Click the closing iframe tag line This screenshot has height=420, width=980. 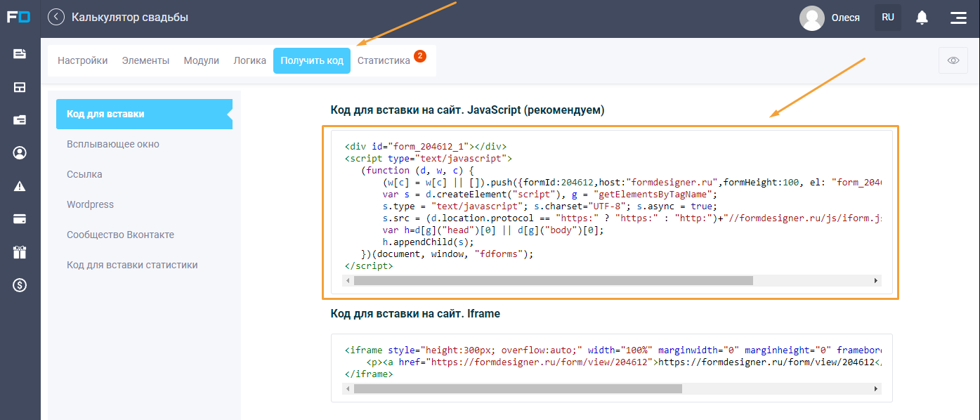point(369,374)
